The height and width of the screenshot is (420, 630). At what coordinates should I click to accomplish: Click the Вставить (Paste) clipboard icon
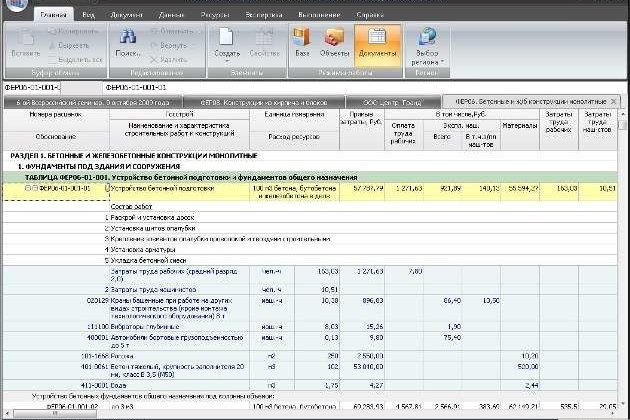(x=25, y=37)
